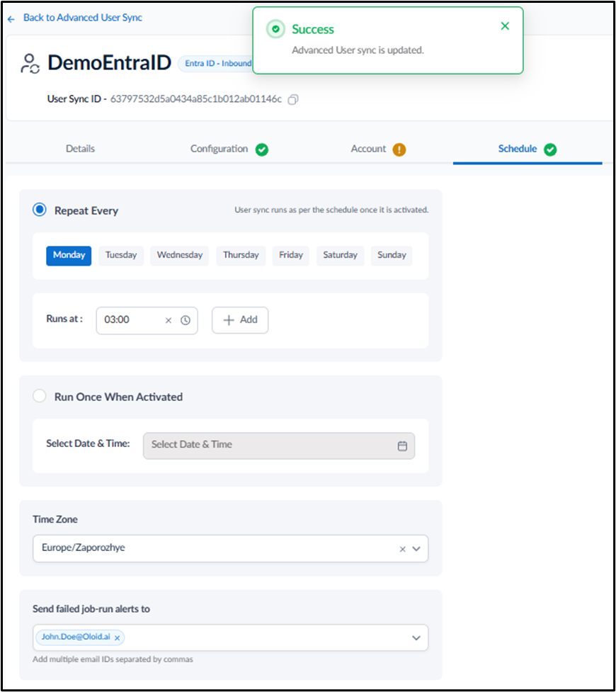
Task: Click the John.Doe@Oloid.ai email chip
Action: coord(80,637)
